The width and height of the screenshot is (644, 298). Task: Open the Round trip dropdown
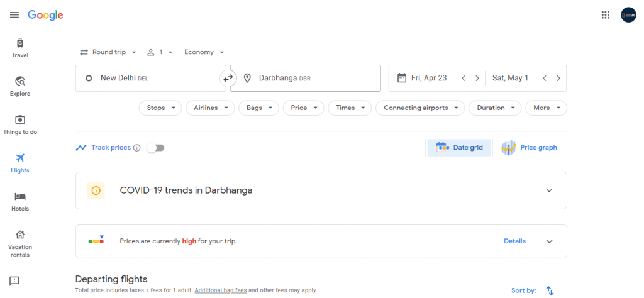(108, 52)
